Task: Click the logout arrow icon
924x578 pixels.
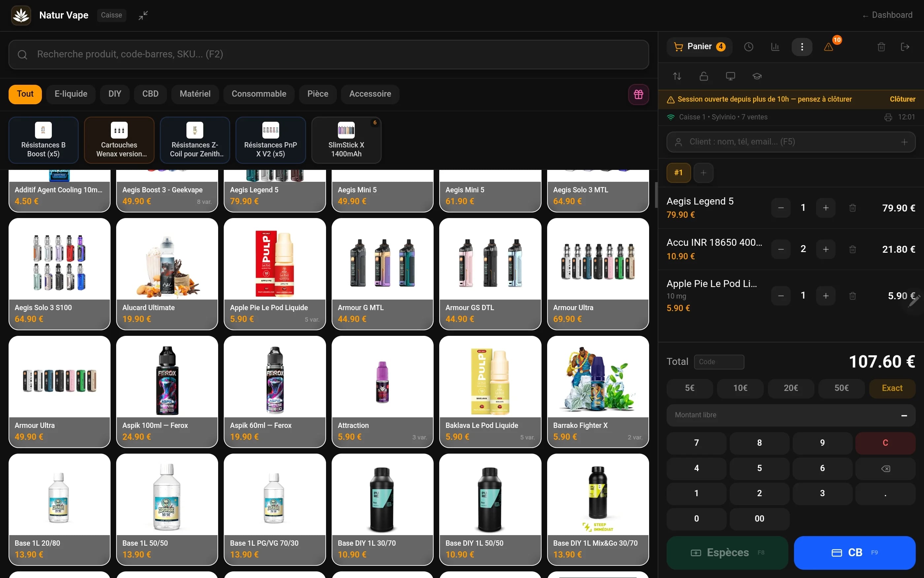Action: point(905,47)
